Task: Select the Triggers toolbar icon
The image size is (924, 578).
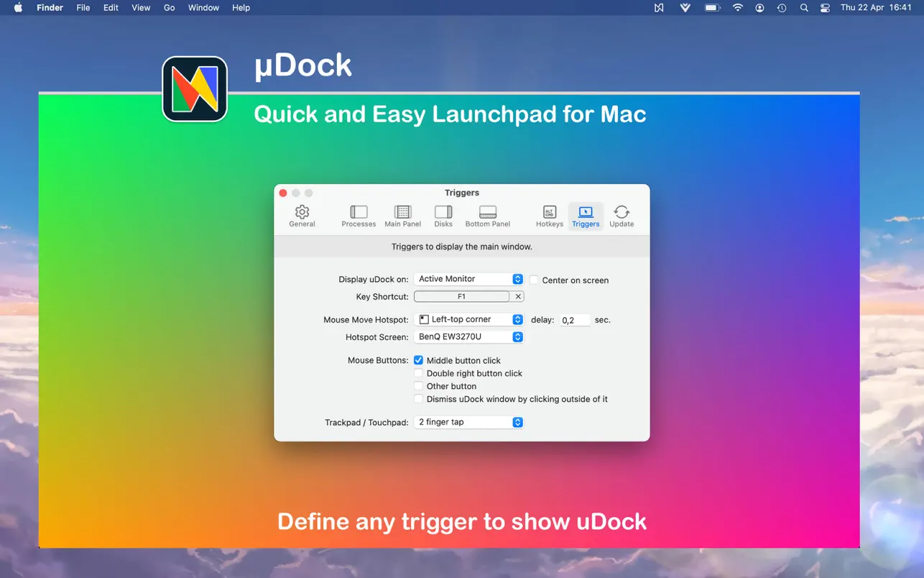Action: pos(586,216)
